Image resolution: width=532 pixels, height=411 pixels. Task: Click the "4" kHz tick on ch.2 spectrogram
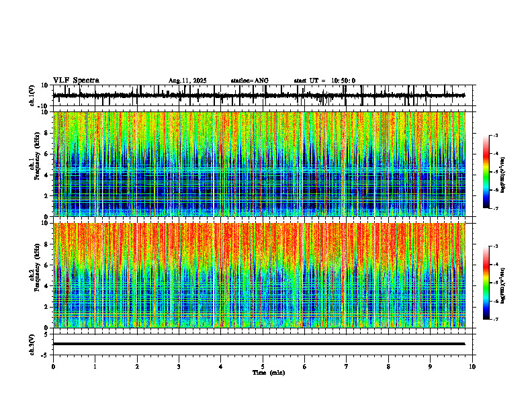click(x=46, y=286)
